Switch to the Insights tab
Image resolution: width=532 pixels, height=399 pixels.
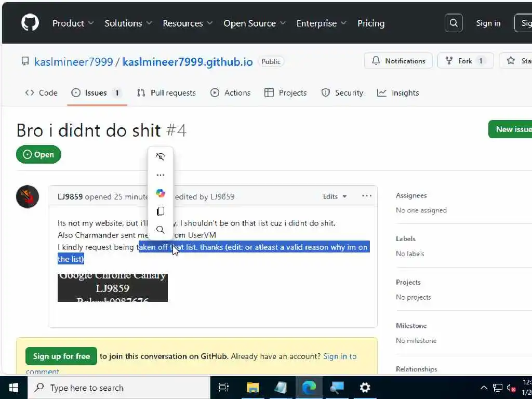(398, 92)
